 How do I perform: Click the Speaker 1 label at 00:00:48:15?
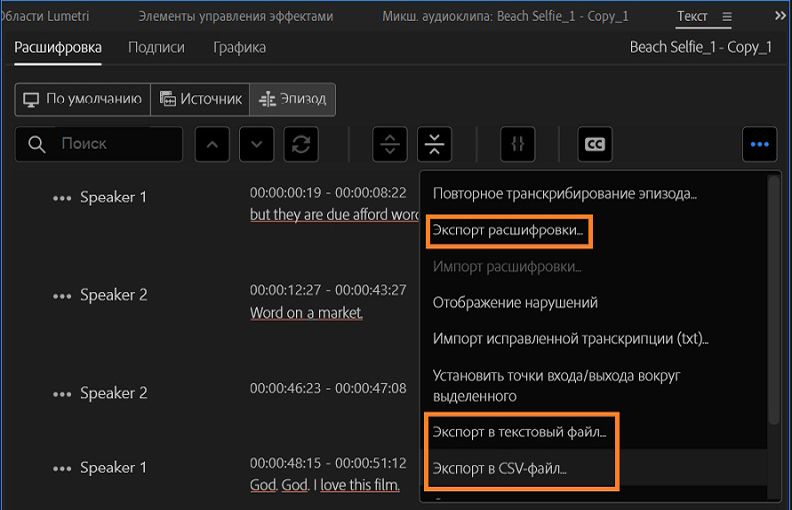113,468
